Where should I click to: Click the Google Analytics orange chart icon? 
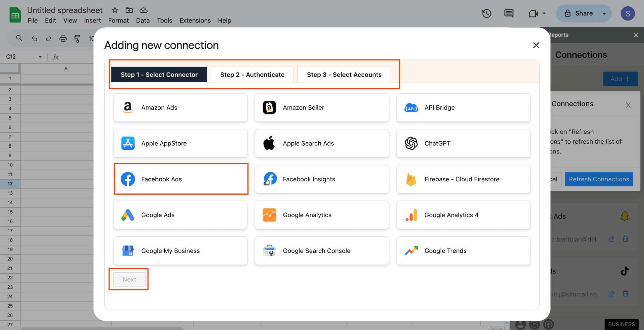click(269, 215)
